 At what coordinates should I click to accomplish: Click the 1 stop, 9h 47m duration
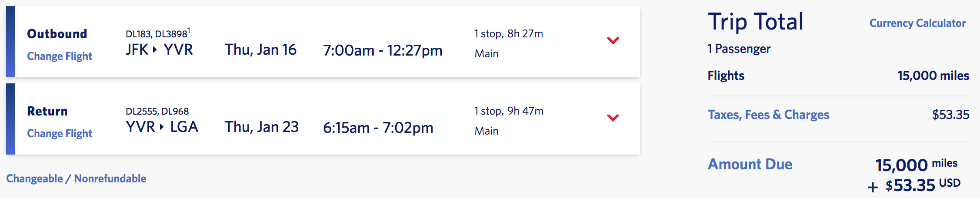(x=509, y=111)
